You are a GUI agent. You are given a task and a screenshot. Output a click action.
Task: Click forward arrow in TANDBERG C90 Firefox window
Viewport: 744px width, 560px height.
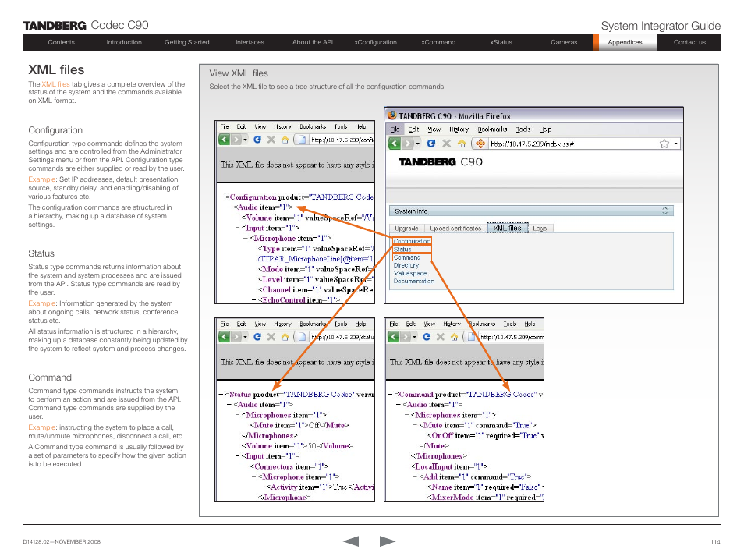click(408, 144)
